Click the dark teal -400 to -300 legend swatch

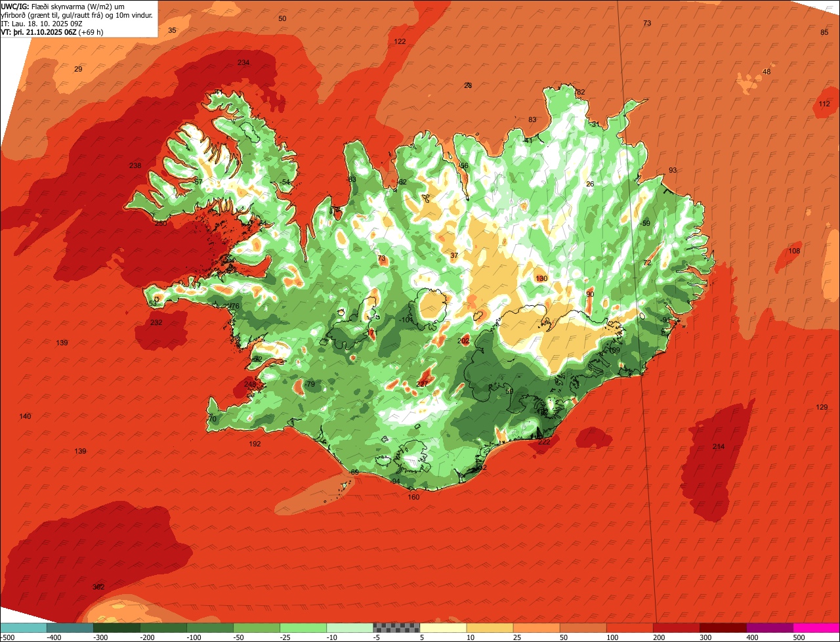pyautogui.click(x=70, y=628)
